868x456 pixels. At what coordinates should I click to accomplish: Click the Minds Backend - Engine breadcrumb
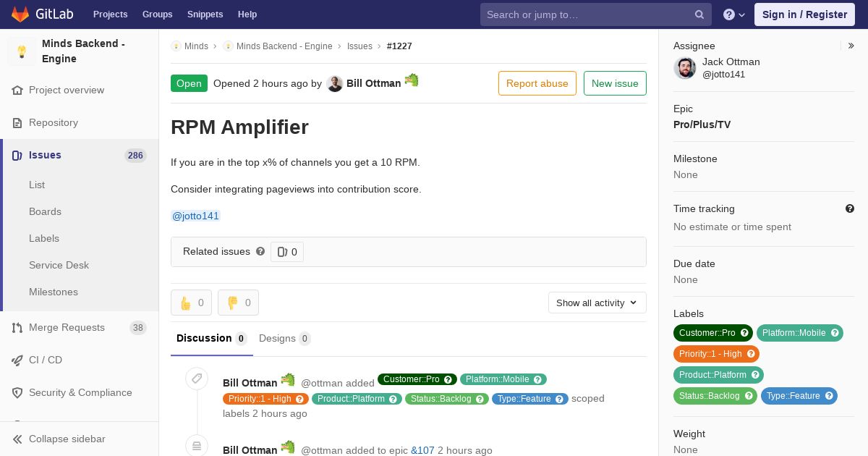[284, 46]
